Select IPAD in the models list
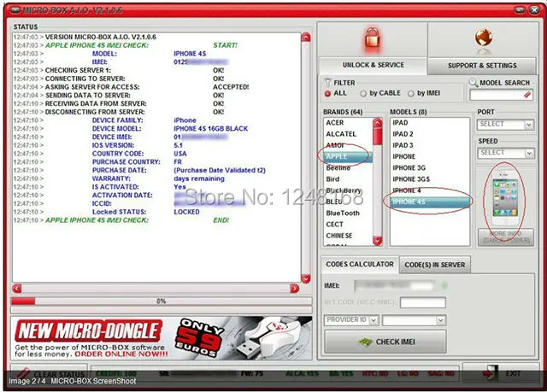The image size is (547, 392). [x=400, y=123]
